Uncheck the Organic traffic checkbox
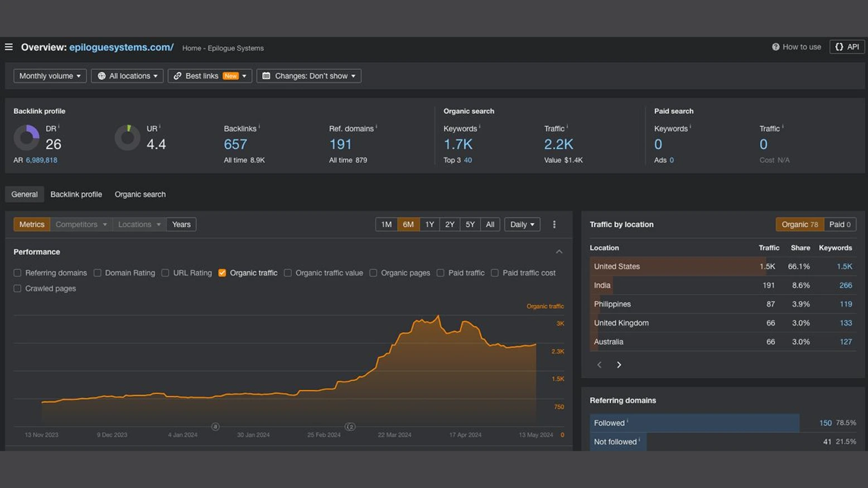Image resolution: width=868 pixels, height=488 pixels. [x=222, y=273]
